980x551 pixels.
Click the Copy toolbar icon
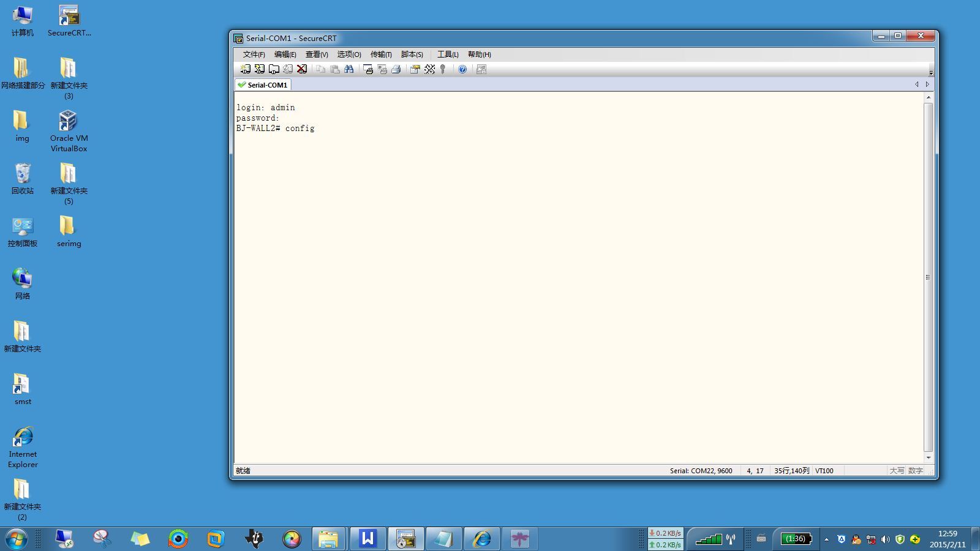tap(320, 69)
